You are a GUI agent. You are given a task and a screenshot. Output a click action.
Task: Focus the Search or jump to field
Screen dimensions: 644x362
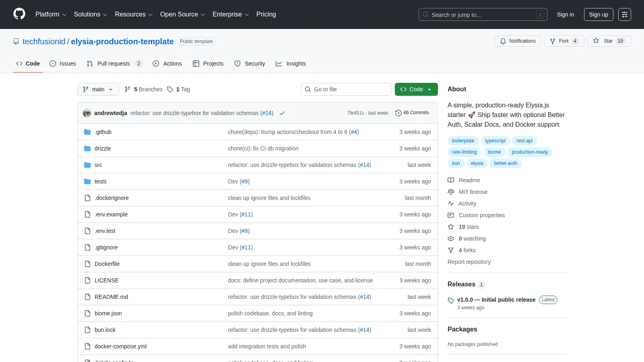point(483,14)
